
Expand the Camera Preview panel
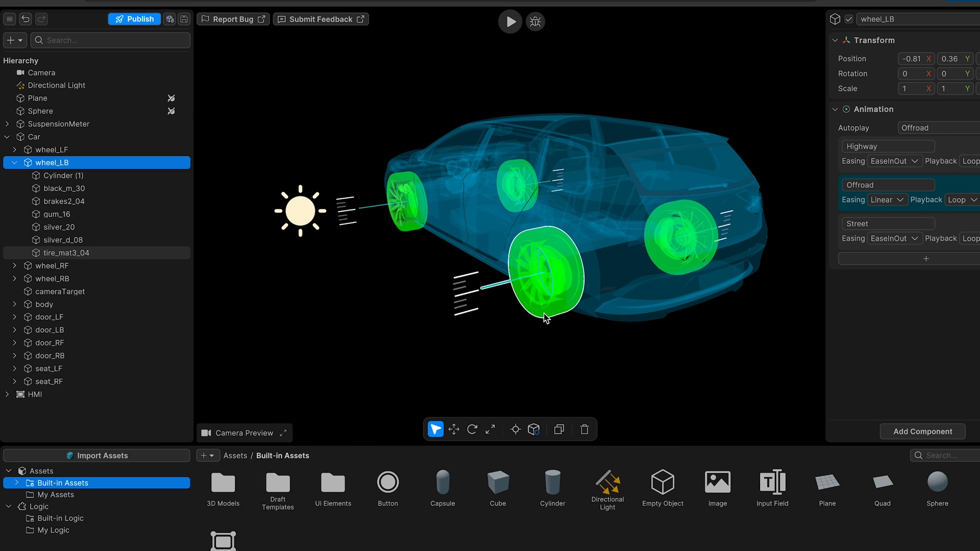click(283, 433)
